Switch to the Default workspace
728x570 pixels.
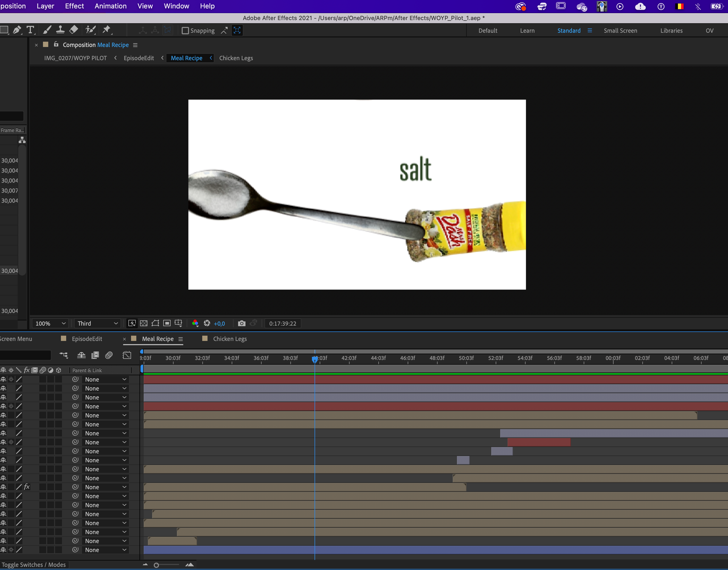click(x=488, y=31)
